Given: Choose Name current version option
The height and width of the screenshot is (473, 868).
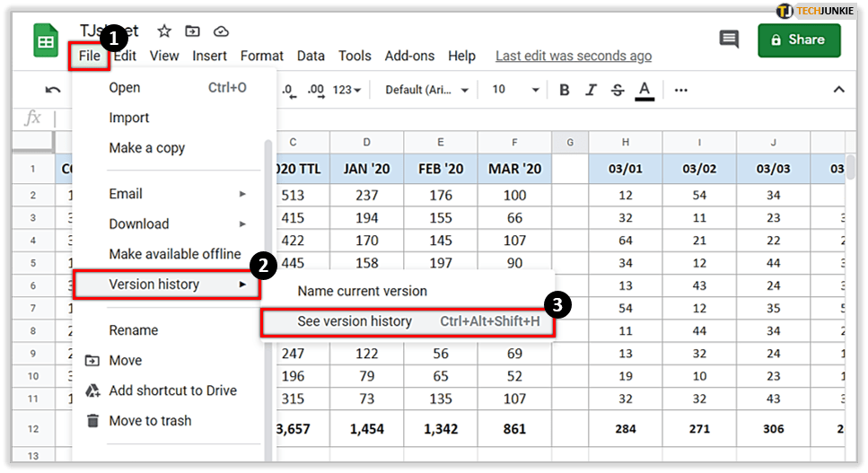Looking at the screenshot, I should pos(362,291).
